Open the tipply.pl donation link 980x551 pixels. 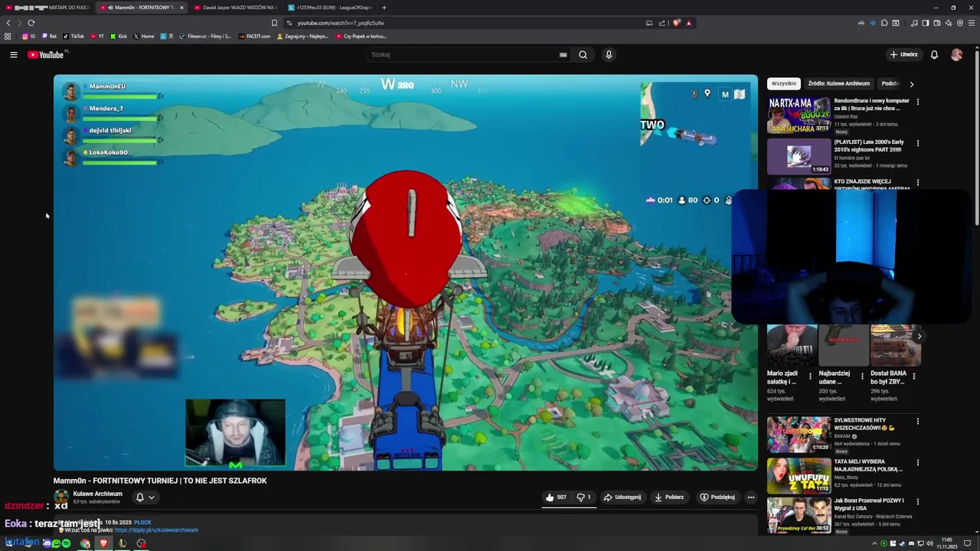(156, 530)
